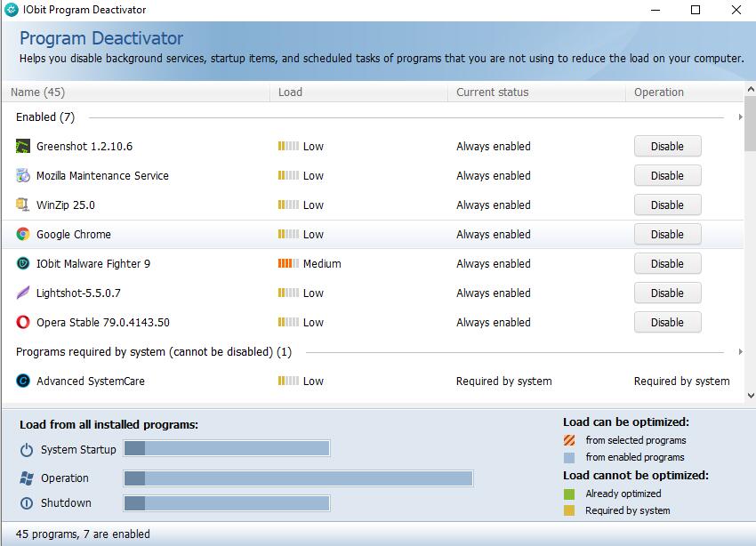Click the Opera Stable load level indicator
Screen dimensions: 756x546
pos(288,323)
